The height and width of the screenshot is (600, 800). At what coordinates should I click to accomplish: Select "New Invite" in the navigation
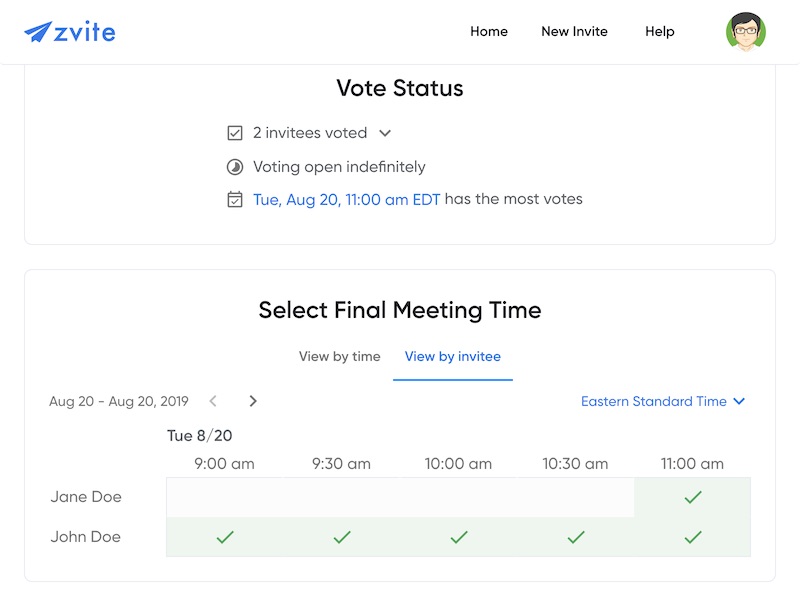pos(574,31)
